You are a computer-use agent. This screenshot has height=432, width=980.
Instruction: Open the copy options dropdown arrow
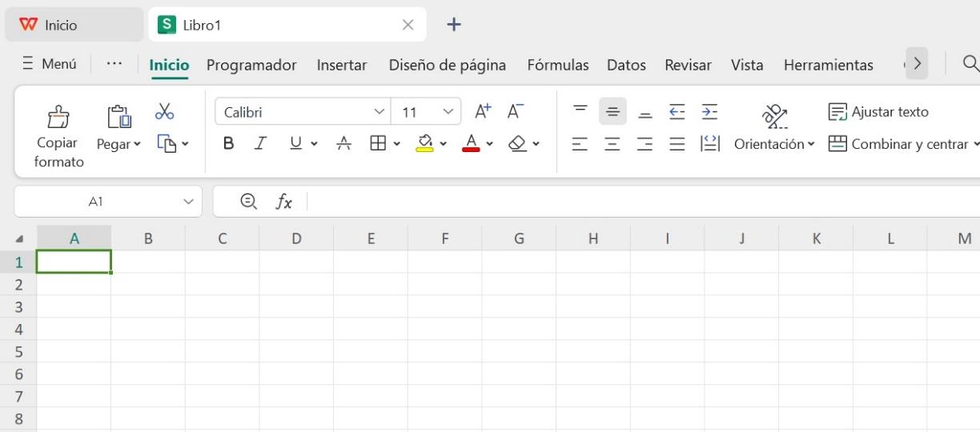(186, 145)
